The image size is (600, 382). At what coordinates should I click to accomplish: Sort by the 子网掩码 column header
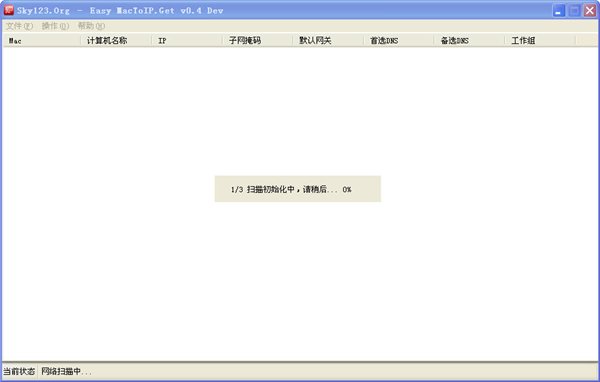[258, 41]
